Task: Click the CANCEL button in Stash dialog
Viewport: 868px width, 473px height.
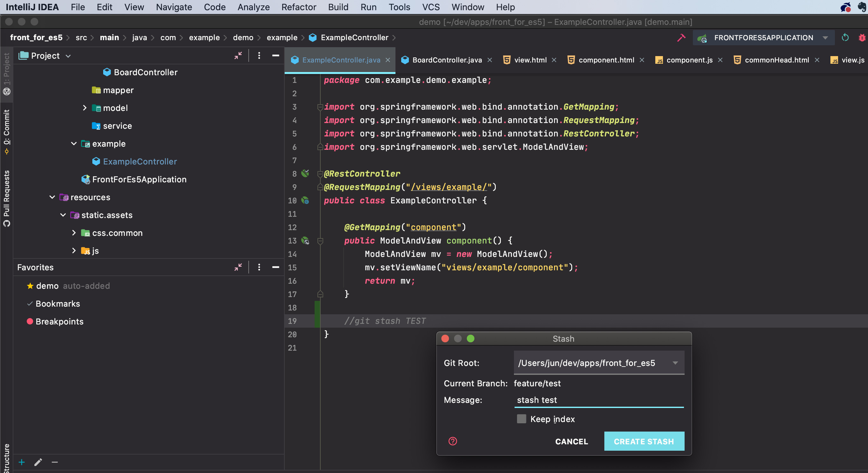Action: pyautogui.click(x=572, y=441)
